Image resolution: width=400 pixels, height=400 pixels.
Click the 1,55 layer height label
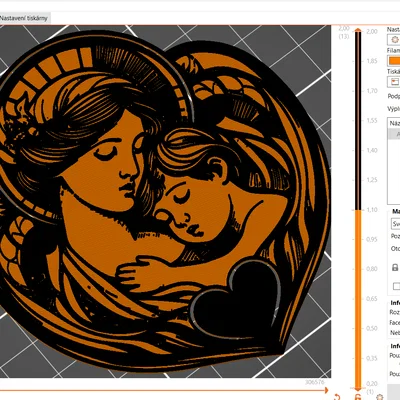coord(372,120)
